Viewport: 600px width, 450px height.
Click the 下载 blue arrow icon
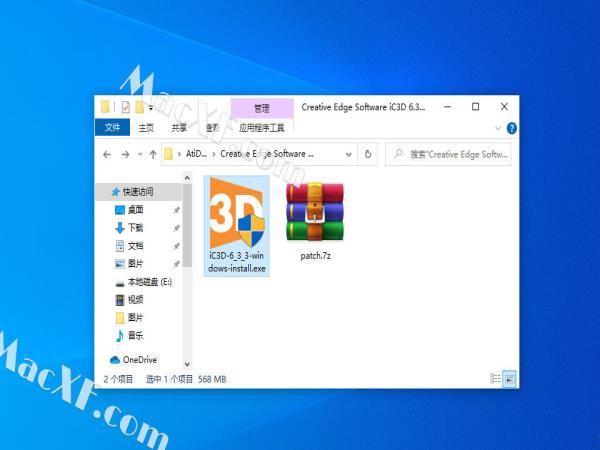tap(120, 228)
